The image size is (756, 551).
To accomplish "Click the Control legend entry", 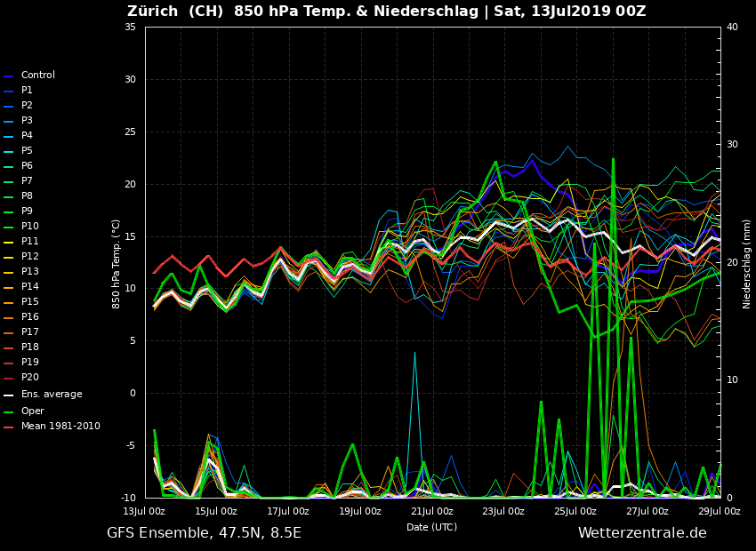I will (x=37, y=76).
